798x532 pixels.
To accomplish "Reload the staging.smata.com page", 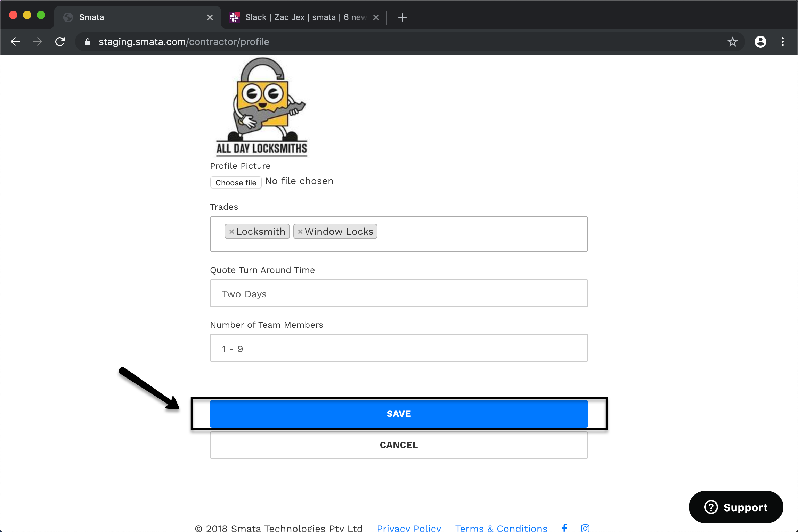I will [60, 42].
